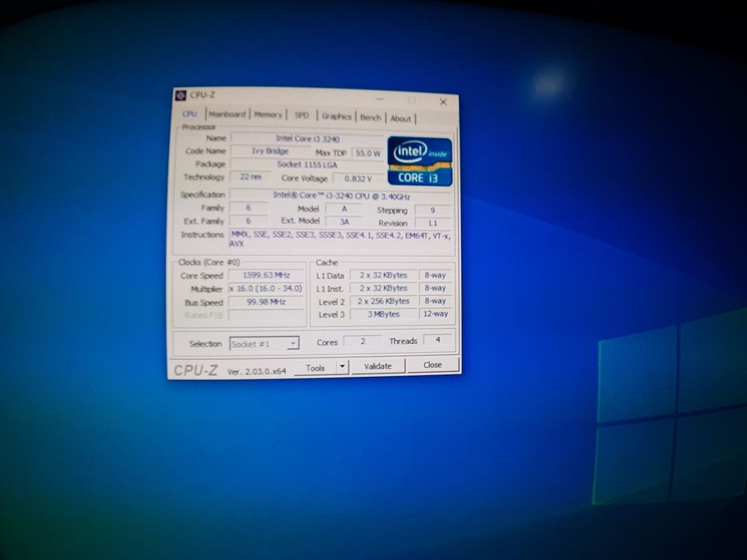
Task: Click the Ext. Model value 3A
Action: [344, 222]
